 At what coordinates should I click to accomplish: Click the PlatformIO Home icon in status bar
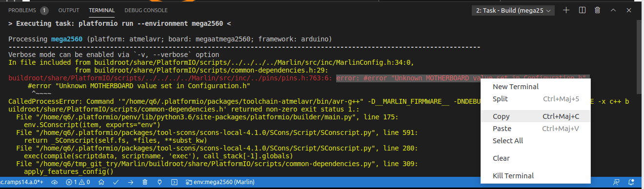(x=101, y=182)
